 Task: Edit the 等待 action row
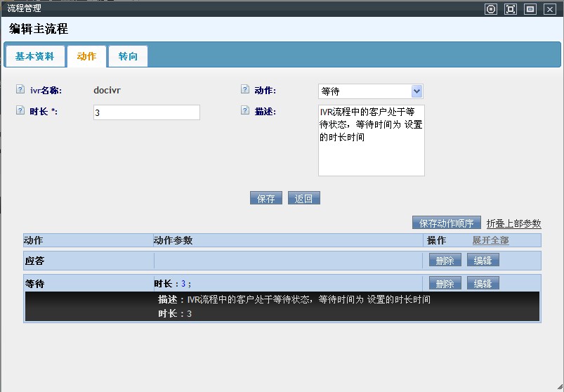tap(483, 284)
